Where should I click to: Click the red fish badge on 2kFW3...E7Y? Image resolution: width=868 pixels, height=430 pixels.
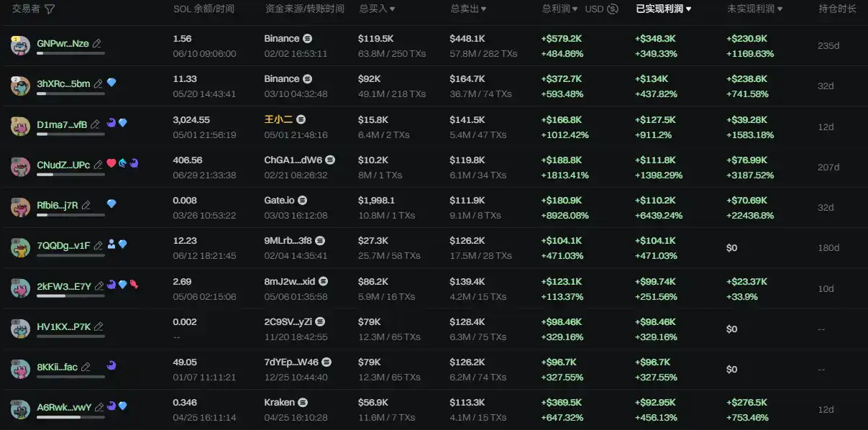click(x=134, y=285)
